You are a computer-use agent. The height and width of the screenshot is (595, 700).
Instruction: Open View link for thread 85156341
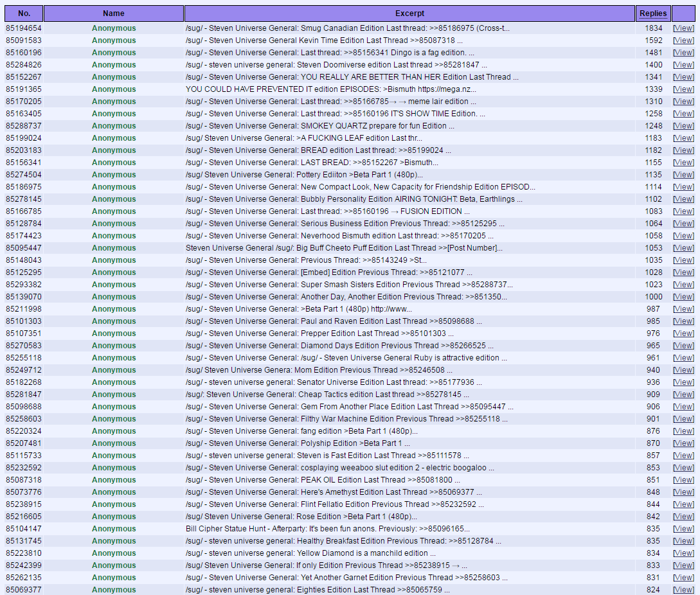[683, 163]
